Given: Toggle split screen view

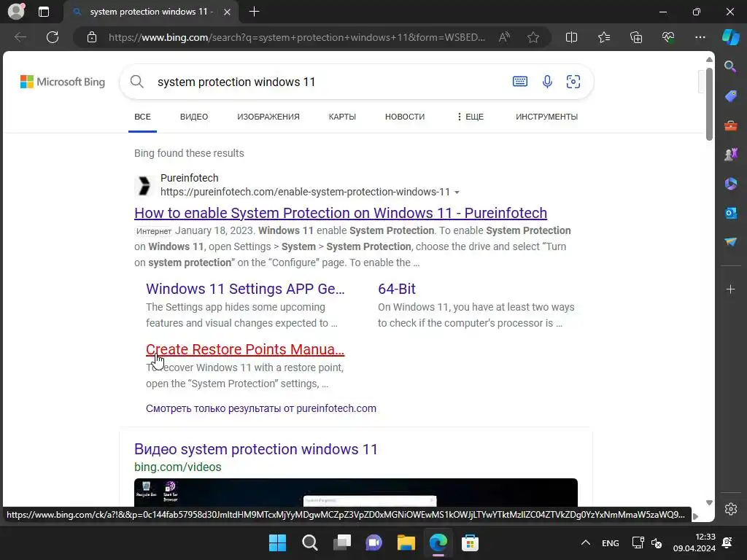Looking at the screenshot, I should click(571, 37).
